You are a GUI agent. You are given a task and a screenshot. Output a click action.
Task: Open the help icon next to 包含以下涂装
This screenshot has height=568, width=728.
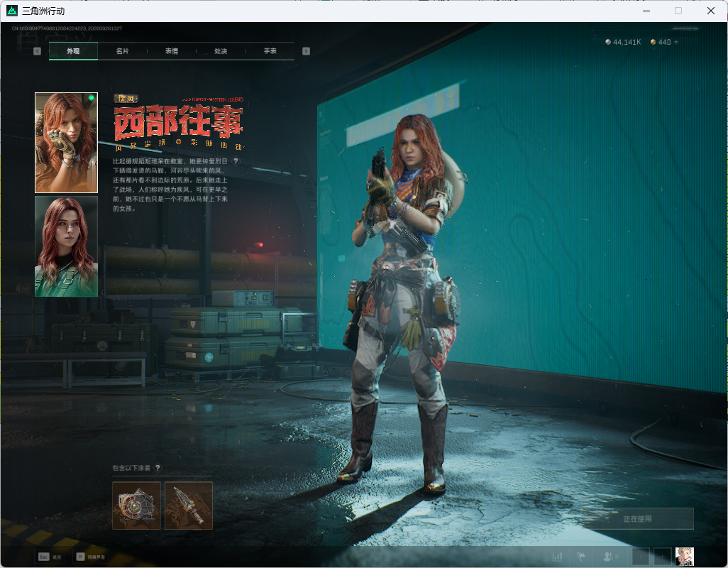click(x=158, y=468)
